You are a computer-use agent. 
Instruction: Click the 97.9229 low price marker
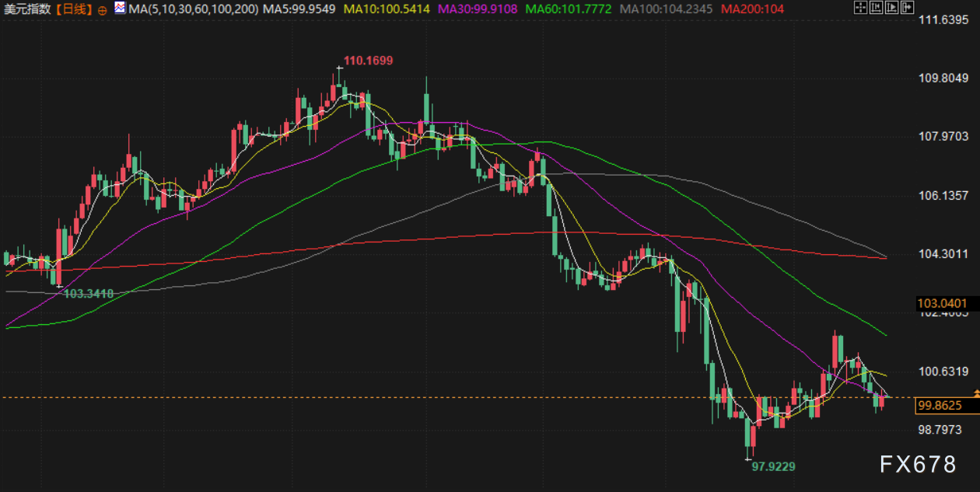click(x=774, y=466)
